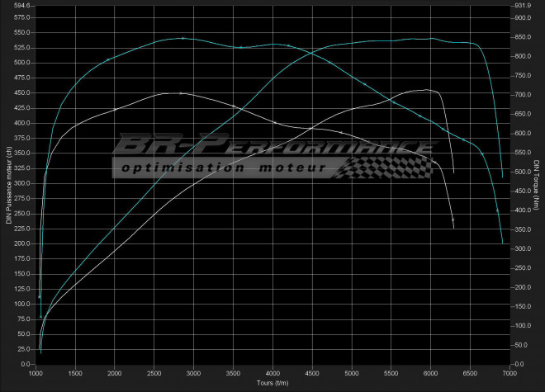Image resolution: width=545 pixels, height=392 pixels.
Task: Click the 931.9 maximum torque axis value
Action: coord(523,6)
